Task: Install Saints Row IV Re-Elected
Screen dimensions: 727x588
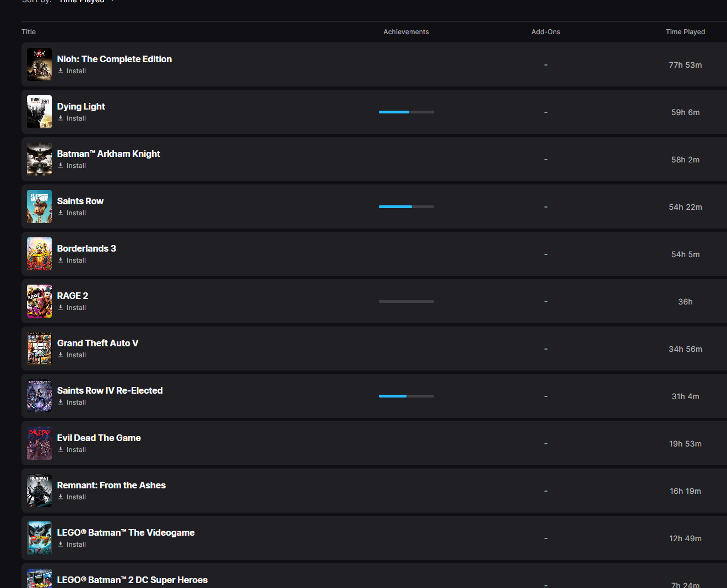Action: (x=72, y=402)
